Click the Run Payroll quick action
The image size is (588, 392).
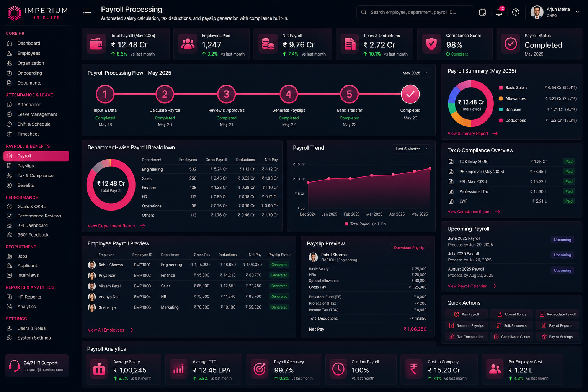coord(467,314)
